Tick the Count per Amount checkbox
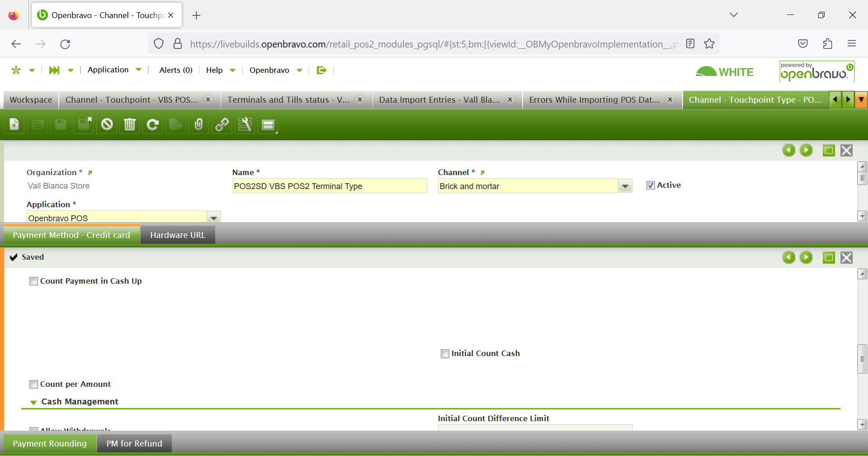The height and width of the screenshot is (456, 868). 33,384
